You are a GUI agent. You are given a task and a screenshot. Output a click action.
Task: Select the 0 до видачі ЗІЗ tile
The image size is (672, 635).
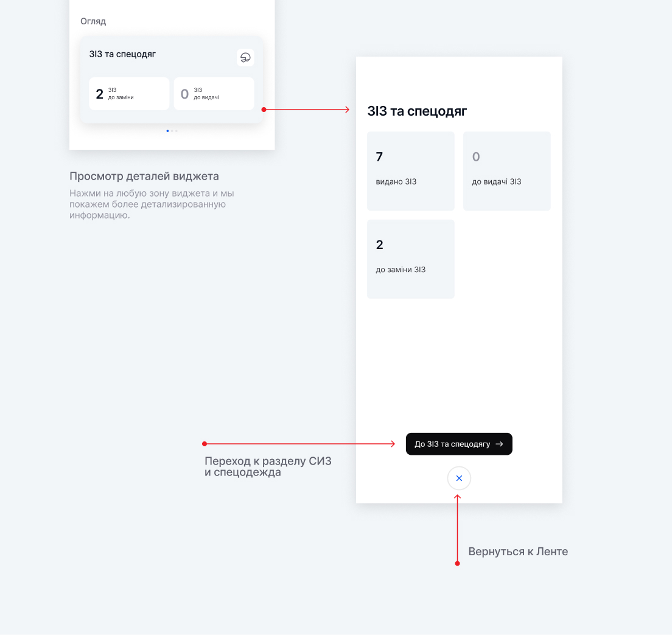pos(506,171)
